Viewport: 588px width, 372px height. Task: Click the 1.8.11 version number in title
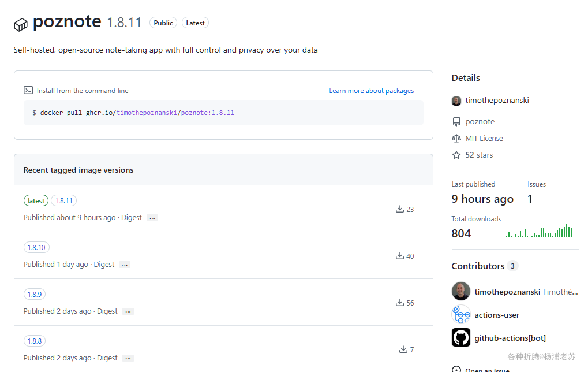pos(124,23)
